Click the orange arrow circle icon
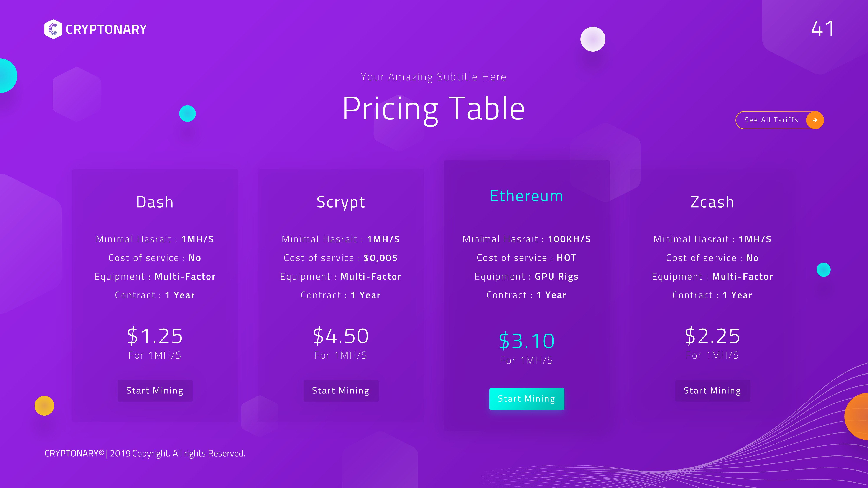868x488 pixels. (x=815, y=120)
